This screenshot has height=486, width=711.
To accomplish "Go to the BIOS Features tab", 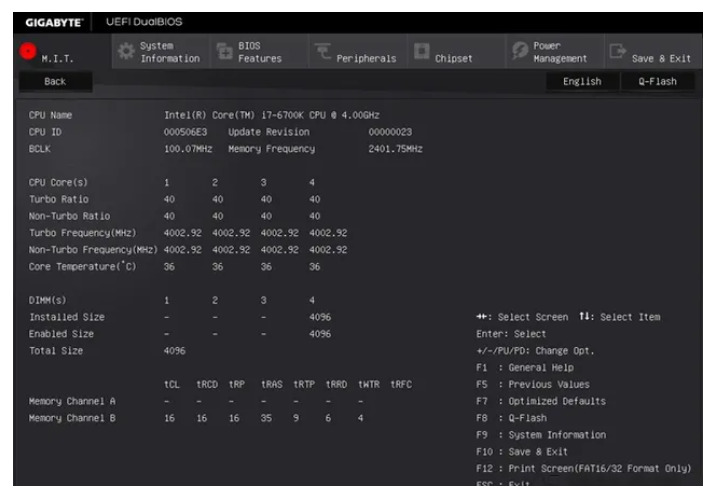I will click(x=260, y=52).
